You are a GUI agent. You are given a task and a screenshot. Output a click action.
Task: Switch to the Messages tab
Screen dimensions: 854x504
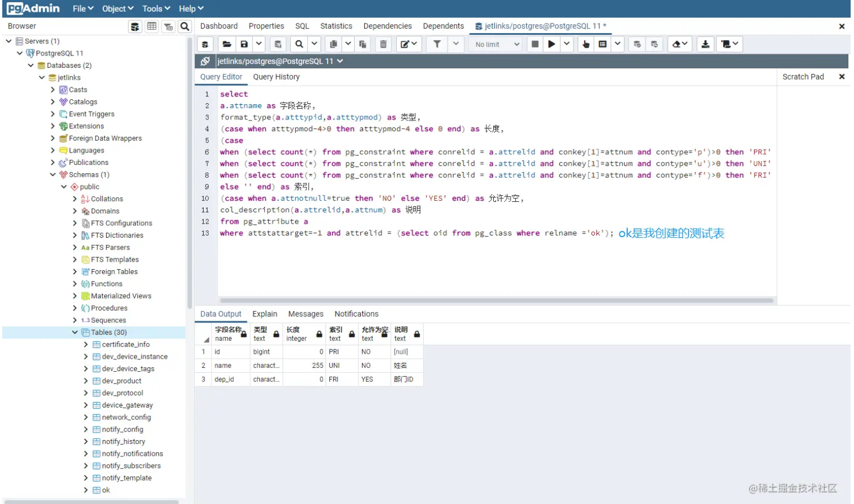(x=305, y=314)
